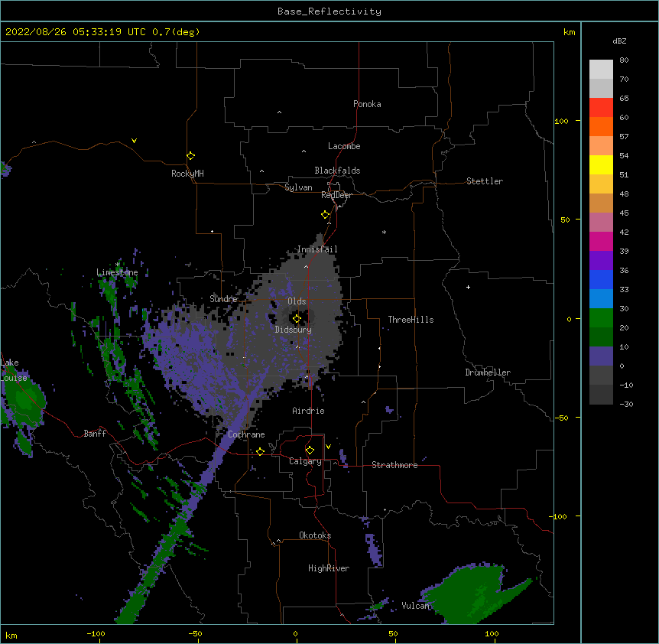Click the Ponoka town label

coord(367,104)
